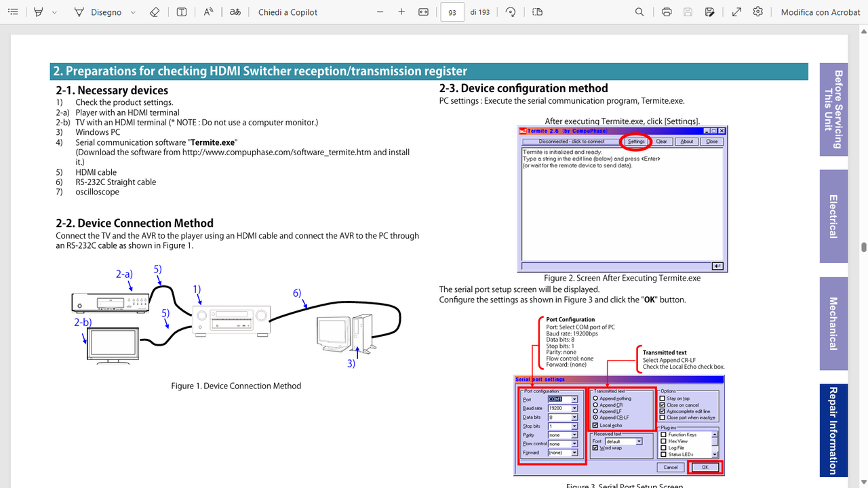This screenshot has width=868, height=488.
Task: Activate the Disegno drawing tool
Action: pyautogui.click(x=98, y=12)
